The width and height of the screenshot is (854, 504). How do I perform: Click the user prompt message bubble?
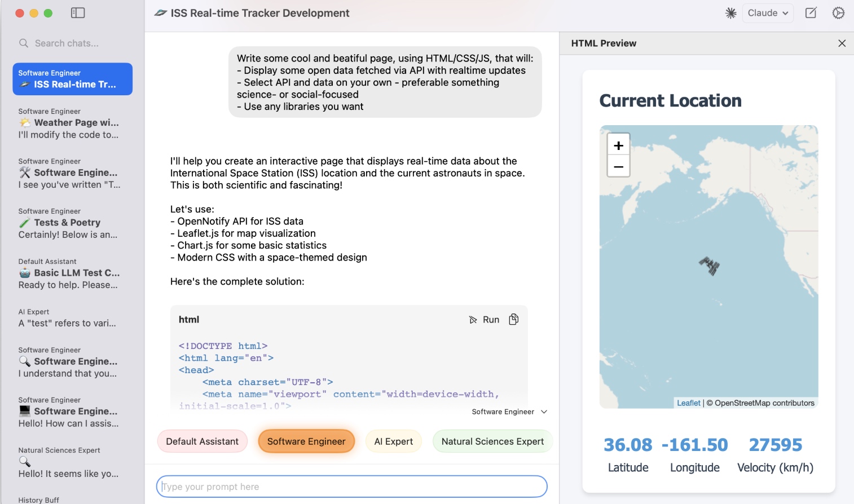[x=385, y=82]
